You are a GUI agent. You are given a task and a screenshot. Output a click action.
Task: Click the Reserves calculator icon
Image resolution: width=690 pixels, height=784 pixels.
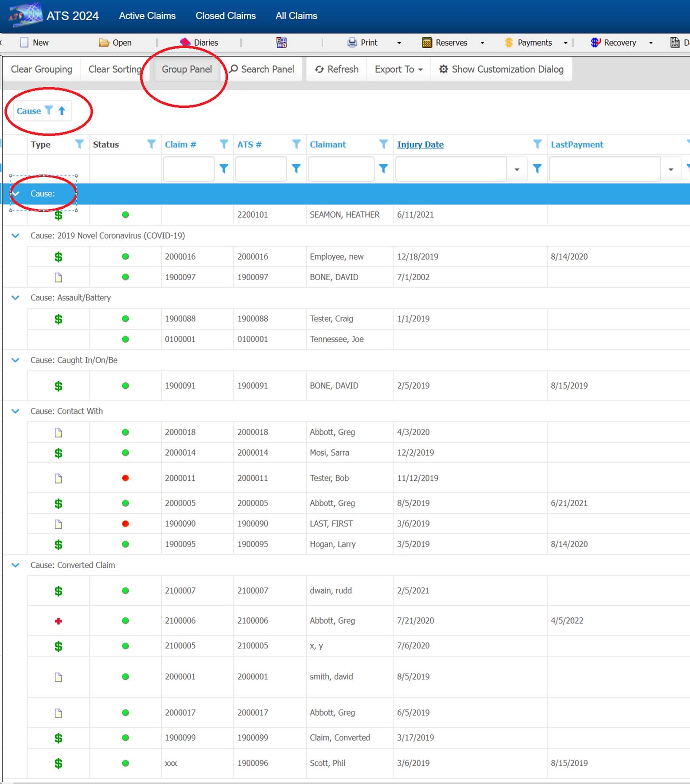(x=426, y=43)
